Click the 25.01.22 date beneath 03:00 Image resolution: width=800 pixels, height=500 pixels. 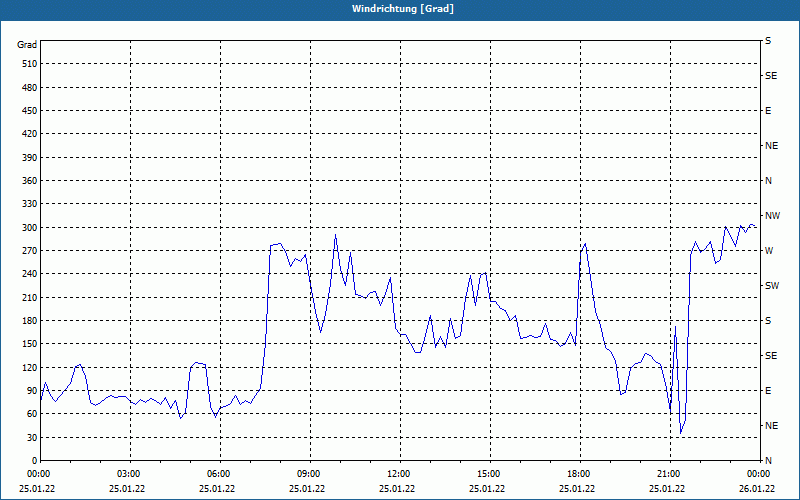tap(127, 488)
